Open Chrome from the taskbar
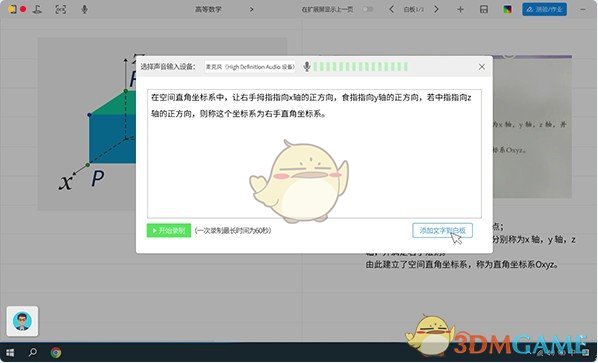This screenshot has width=598, height=363. (56, 353)
